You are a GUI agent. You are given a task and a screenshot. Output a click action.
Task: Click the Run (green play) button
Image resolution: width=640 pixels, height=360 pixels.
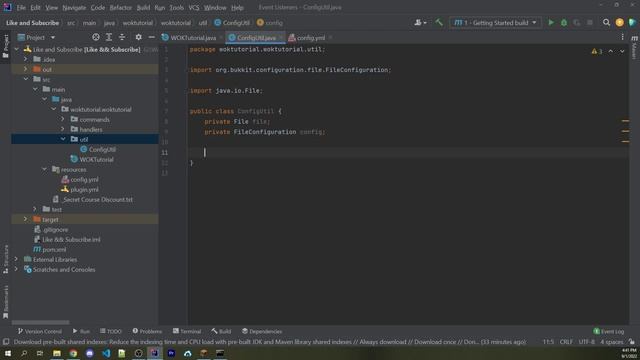click(551, 23)
